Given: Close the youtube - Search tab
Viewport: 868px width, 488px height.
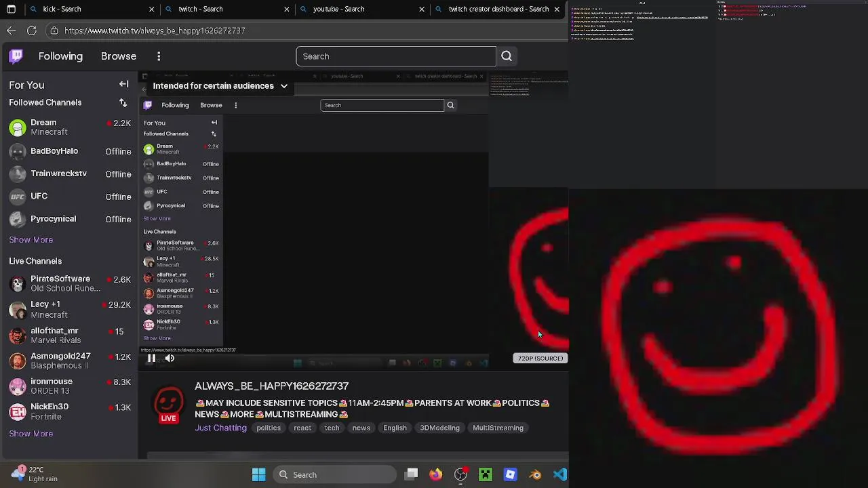Looking at the screenshot, I should (422, 9).
